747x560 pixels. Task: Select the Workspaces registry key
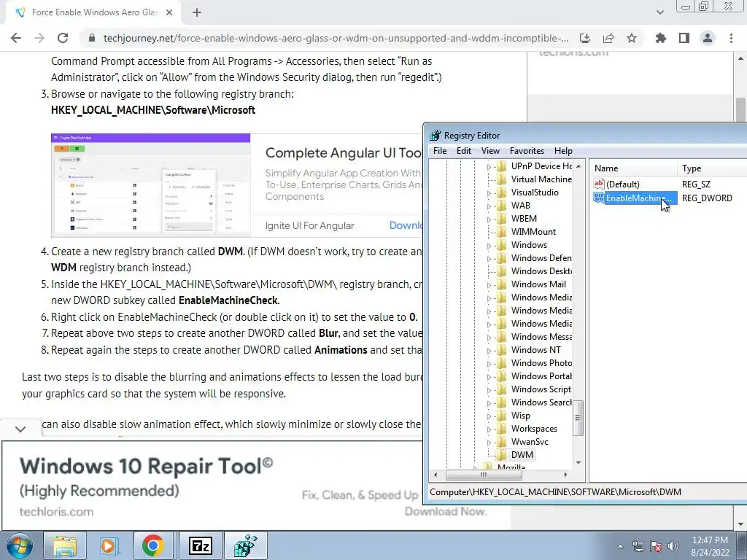tap(534, 429)
